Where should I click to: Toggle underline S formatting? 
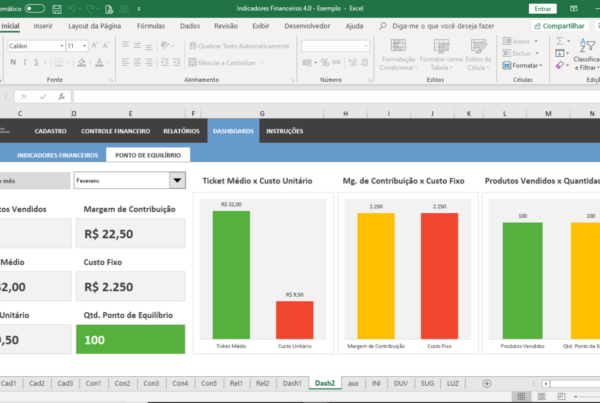coord(36,62)
